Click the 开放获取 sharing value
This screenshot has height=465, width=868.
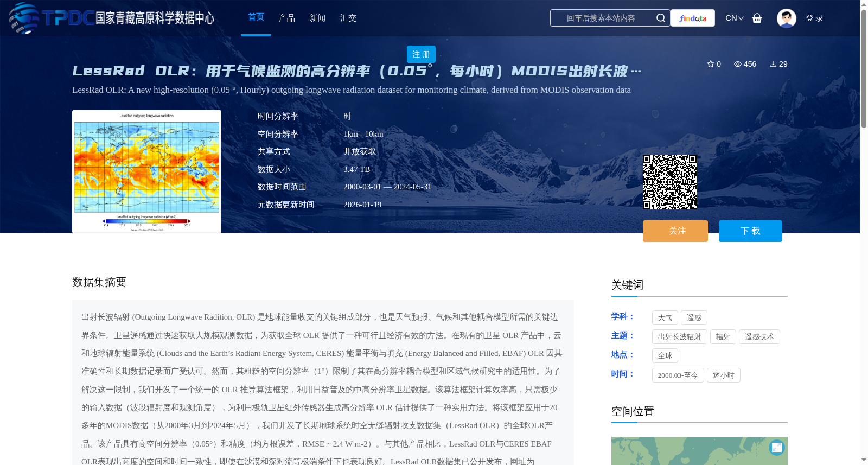pos(360,151)
